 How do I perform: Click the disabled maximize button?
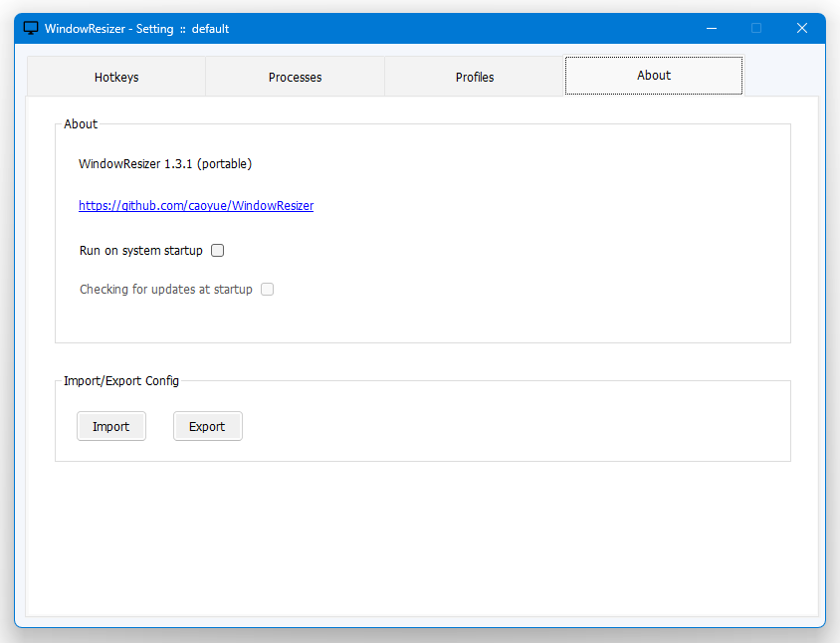756,29
